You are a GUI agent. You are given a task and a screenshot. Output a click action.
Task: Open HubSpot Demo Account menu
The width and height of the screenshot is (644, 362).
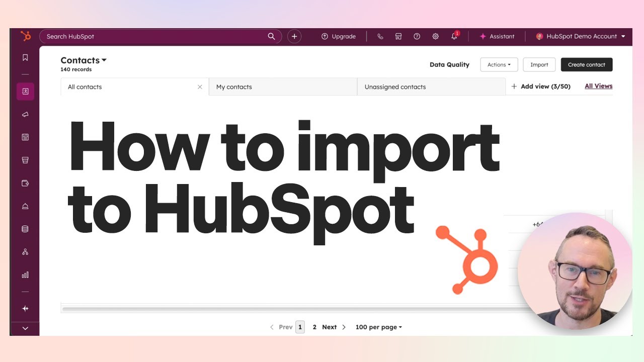click(581, 36)
